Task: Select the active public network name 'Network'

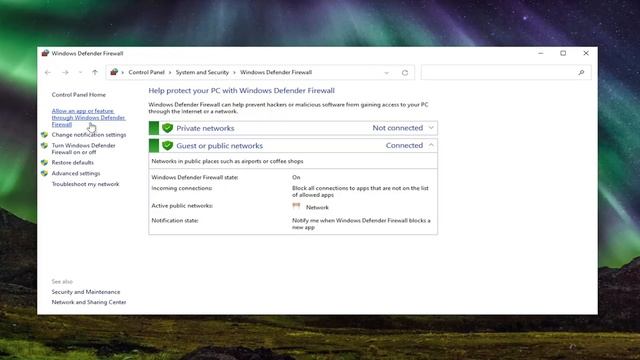Action: [x=317, y=207]
